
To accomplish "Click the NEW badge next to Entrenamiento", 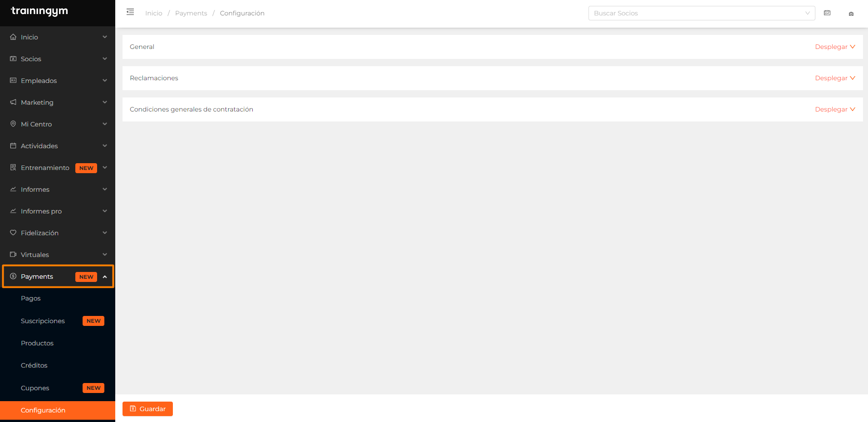I will click(x=86, y=168).
